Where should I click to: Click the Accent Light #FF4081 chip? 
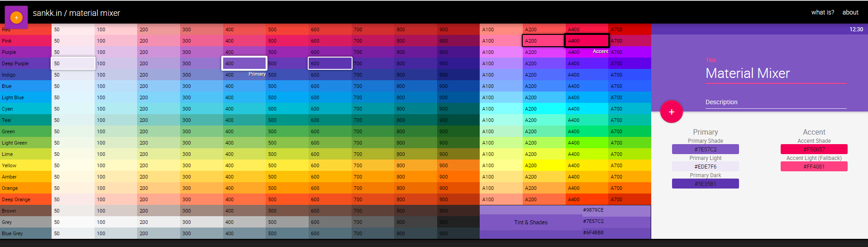[x=814, y=166]
